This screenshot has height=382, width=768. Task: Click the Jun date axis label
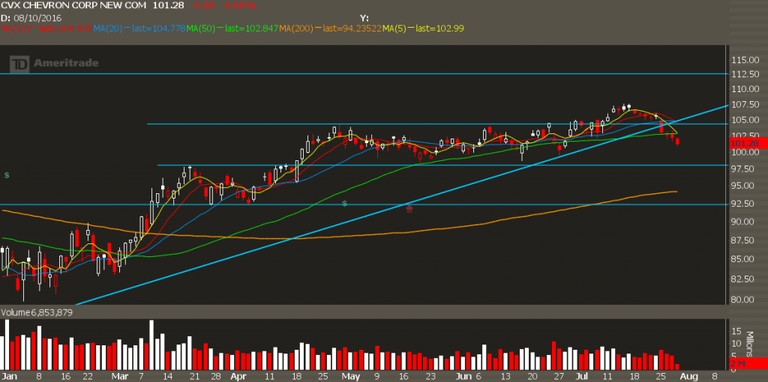pyautogui.click(x=463, y=377)
